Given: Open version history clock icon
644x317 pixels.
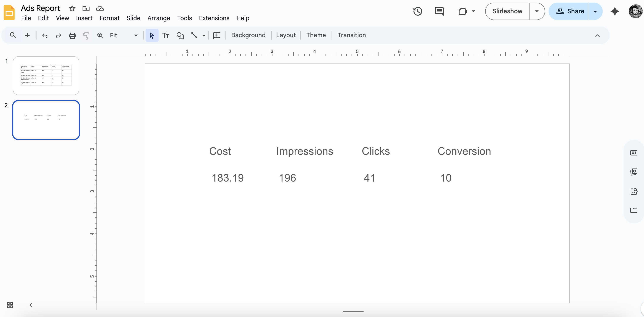Looking at the screenshot, I should pyautogui.click(x=418, y=11).
